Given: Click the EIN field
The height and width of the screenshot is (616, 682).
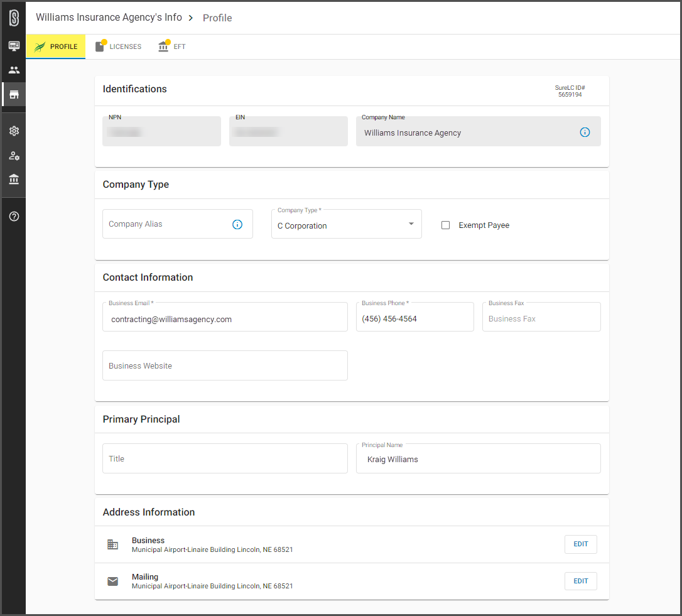Looking at the screenshot, I should pyautogui.click(x=288, y=131).
